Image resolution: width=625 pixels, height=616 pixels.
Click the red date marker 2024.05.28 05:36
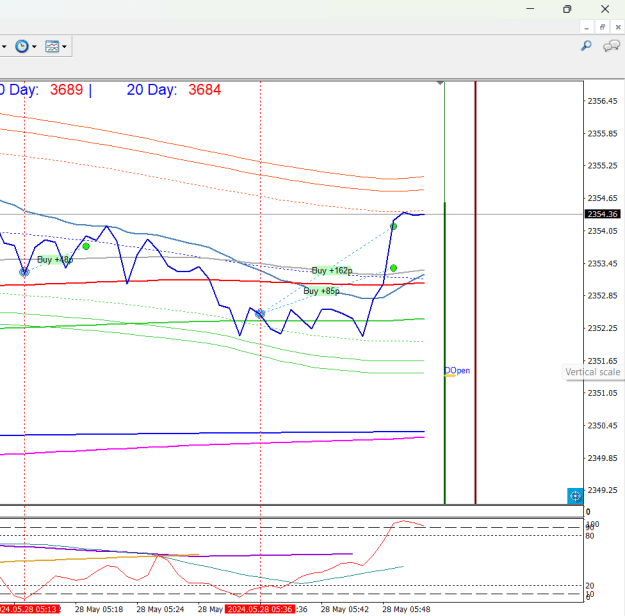(x=260, y=609)
